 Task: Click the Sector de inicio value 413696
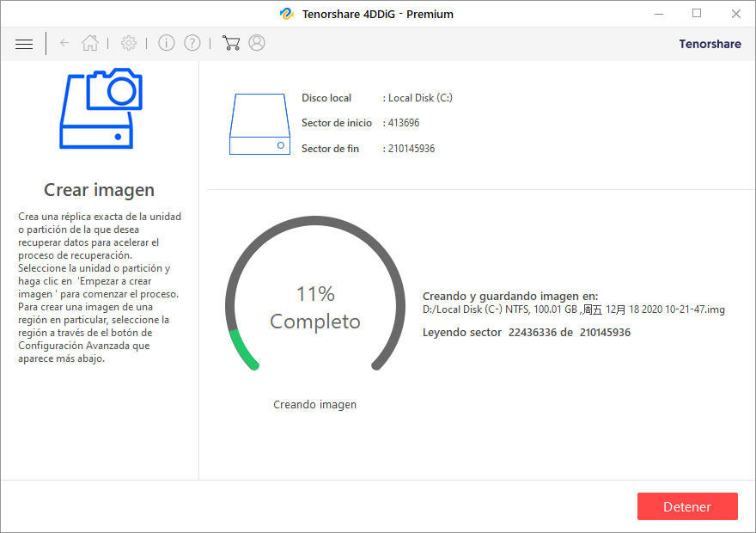[x=404, y=123]
